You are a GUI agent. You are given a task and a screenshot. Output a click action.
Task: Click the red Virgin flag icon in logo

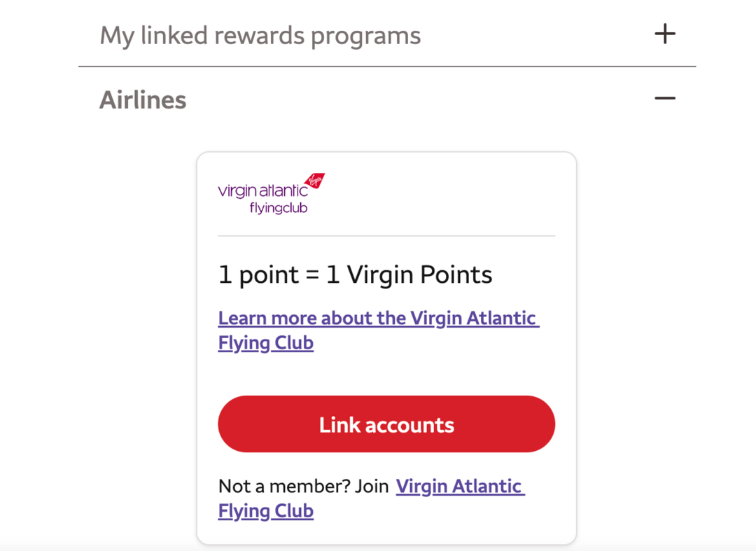(314, 181)
